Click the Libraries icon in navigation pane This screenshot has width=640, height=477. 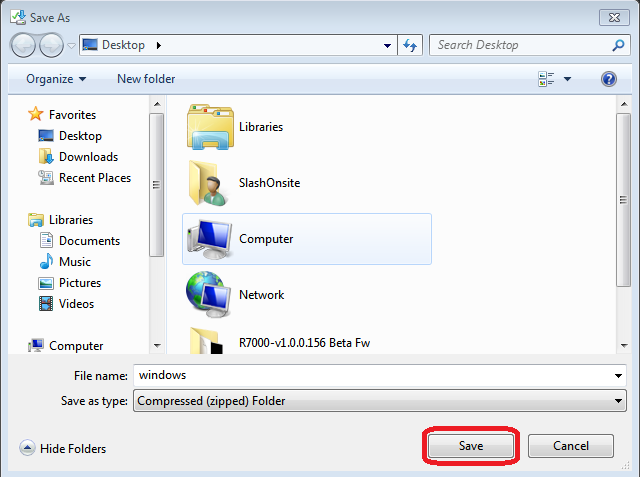[x=36, y=220]
